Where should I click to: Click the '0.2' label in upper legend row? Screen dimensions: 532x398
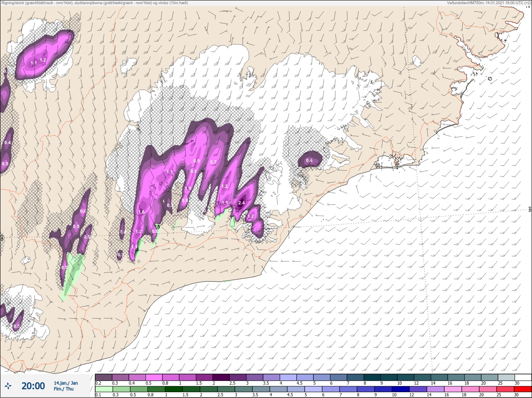pos(99,383)
